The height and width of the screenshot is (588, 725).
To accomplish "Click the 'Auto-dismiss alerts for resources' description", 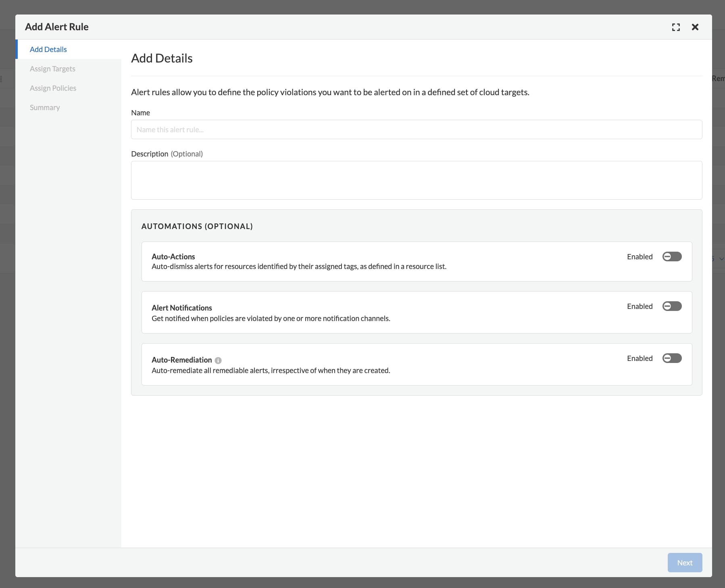I will pos(299,266).
